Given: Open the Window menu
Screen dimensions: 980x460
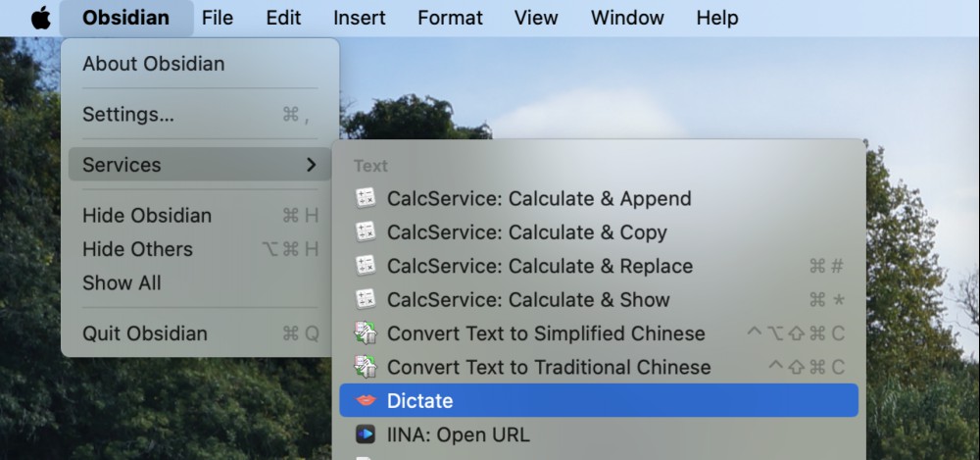Looking at the screenshot, I should 627,18.
